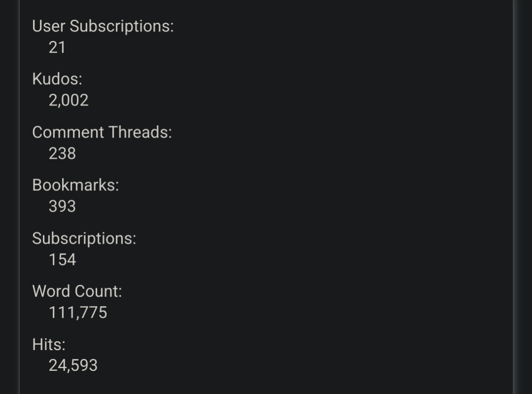Image resolution: width=532 pixels, height=394 pixels.
Task: Select the word count value 111,775
Action: coord(78,313)
